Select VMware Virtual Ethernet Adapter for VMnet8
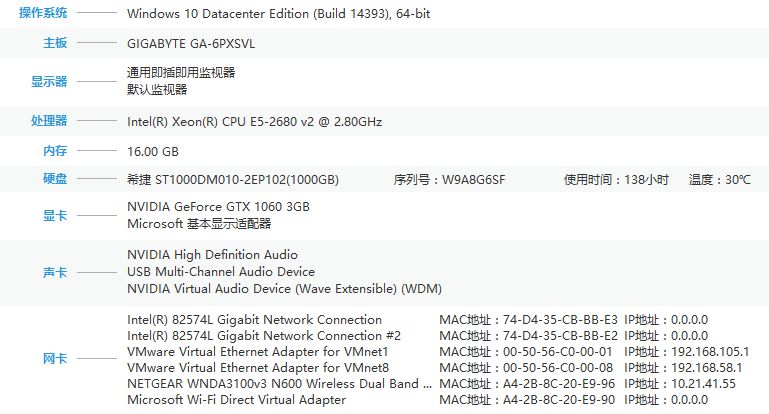The image size is (769, 414). 258,367
